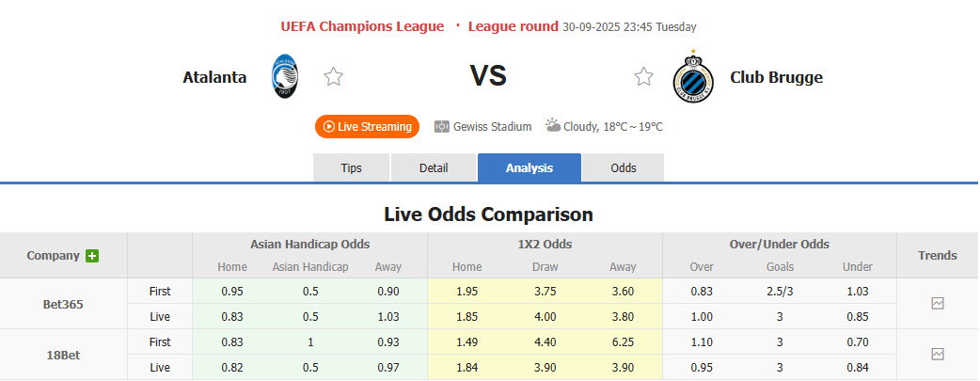Open the Bet365 trends chart icon
This screenshot has width=980, height=381.
[x=937, y=304]
